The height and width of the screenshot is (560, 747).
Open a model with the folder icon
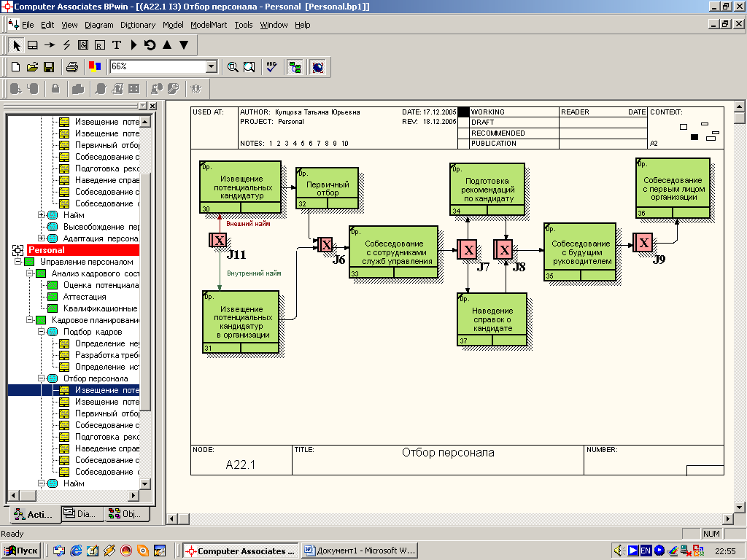(x=32, y=67)
